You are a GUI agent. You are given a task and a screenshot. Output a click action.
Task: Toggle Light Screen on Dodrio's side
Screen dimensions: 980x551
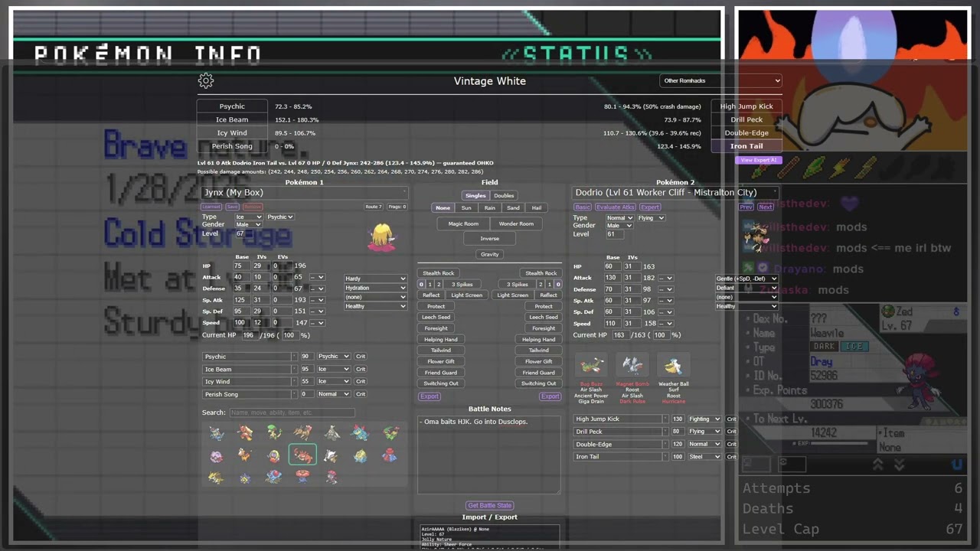[x=512, y=295]
